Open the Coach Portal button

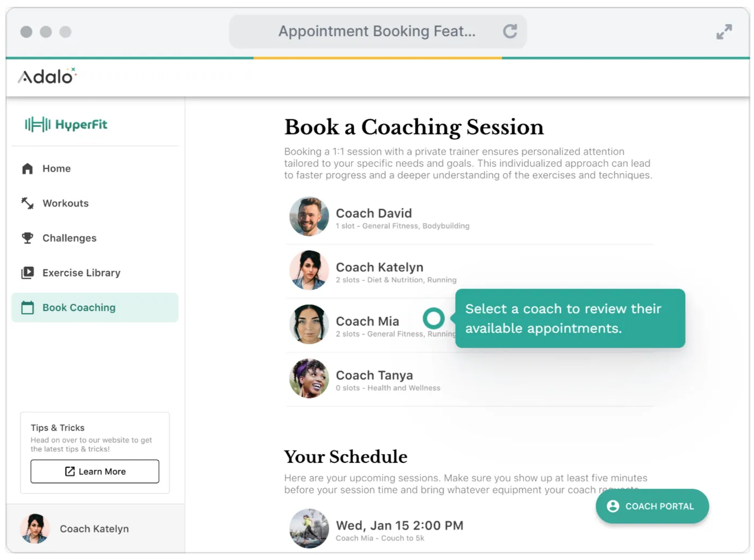coord(652,506)
